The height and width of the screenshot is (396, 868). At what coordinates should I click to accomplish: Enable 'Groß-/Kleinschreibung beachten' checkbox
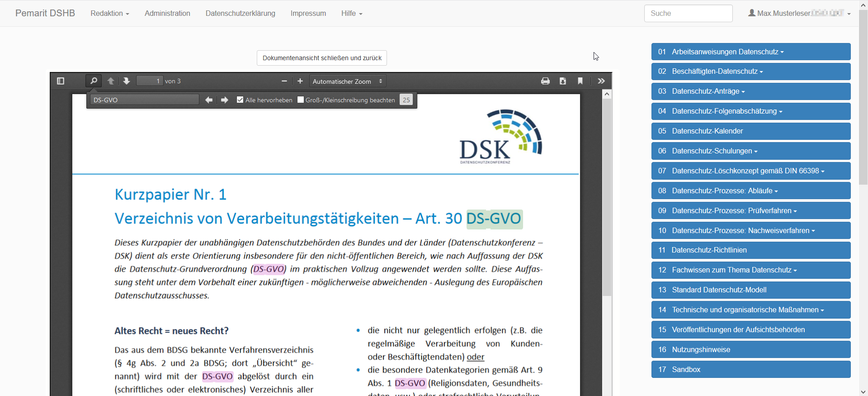pyautogui.click(x=301, y=100)
